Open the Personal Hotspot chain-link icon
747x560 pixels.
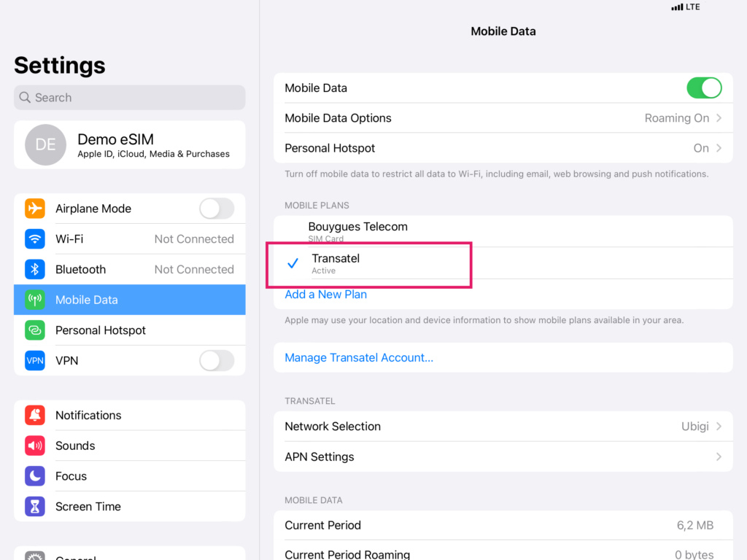pos(34,330)
